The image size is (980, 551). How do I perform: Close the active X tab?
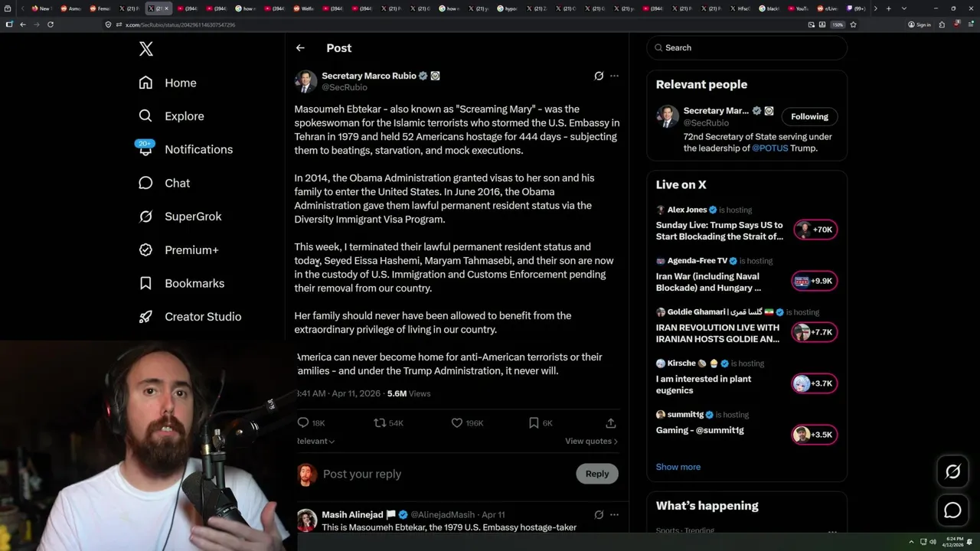pyautogui.click(x=166, y=8)
